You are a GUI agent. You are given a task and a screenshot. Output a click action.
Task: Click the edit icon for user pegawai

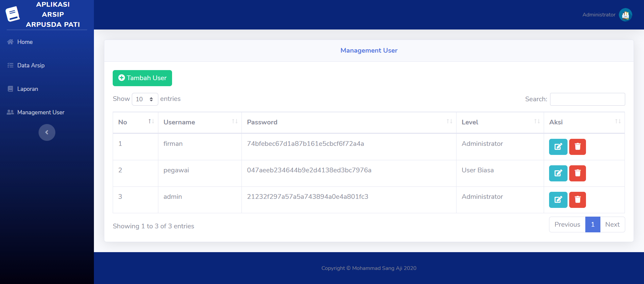tap(558, 173)
